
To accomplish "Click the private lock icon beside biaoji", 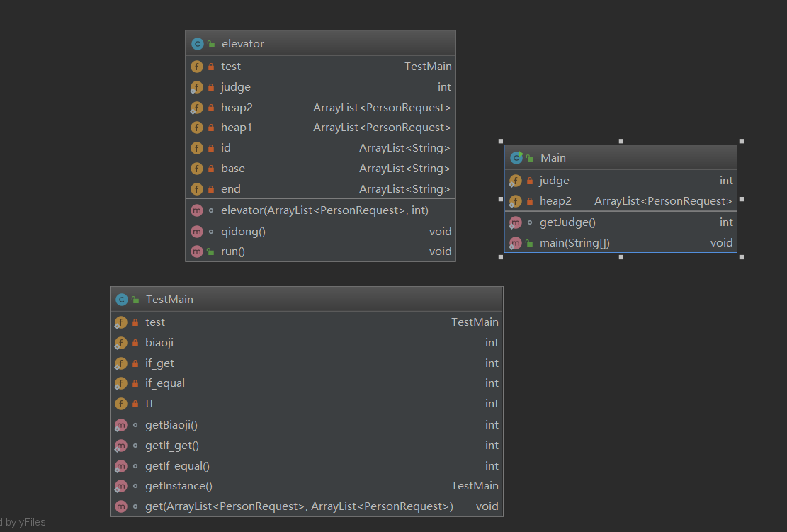I will pyautogui.click(x=135, y=343).
